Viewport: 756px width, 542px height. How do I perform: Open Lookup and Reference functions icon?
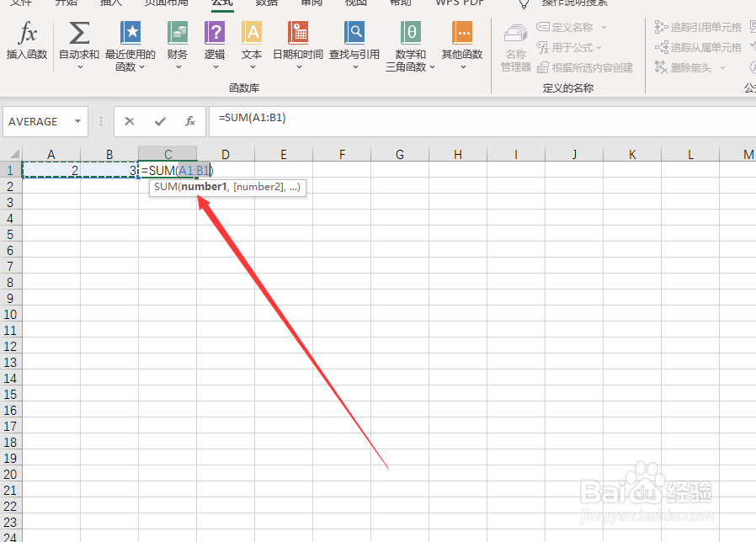354,33
